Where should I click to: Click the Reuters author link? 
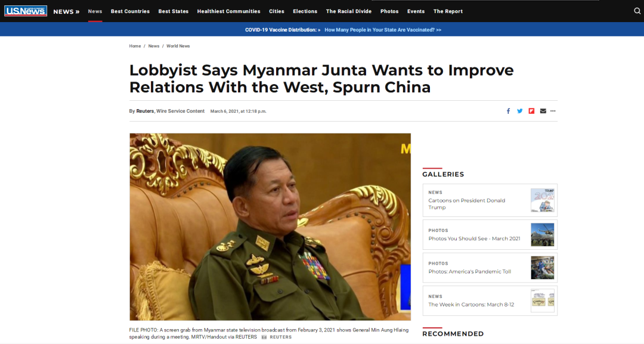tap(145, 111)
